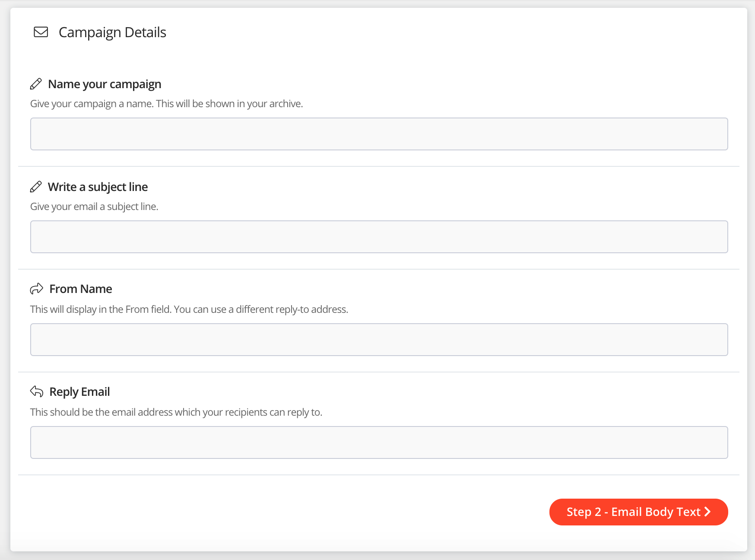The width and height of the screenshot is (755, 560).
Task: Click 'This should be the email address' text
Action: tap(176, 412)
